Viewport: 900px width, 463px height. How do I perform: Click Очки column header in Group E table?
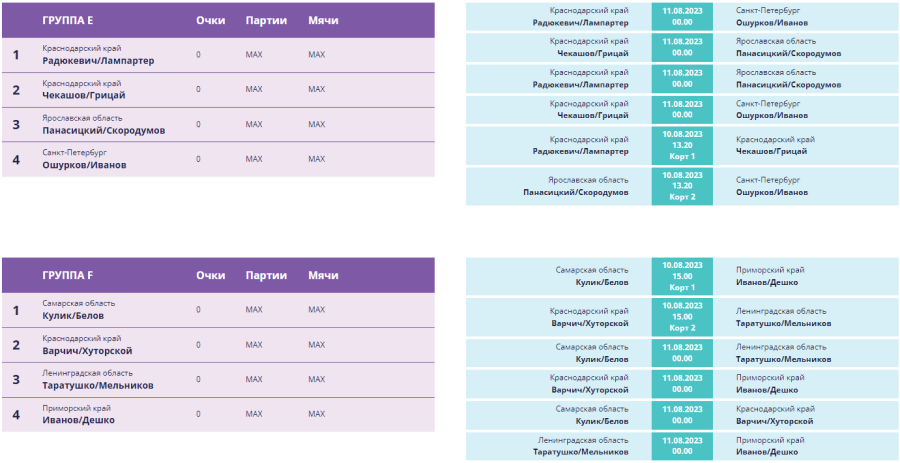point(210,20)
